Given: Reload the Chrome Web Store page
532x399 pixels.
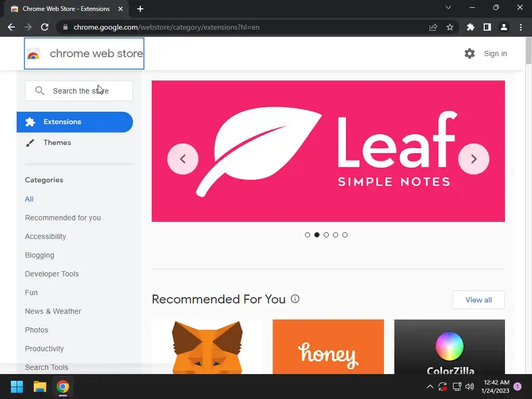Looking at the screenshot, I should 45,27.
